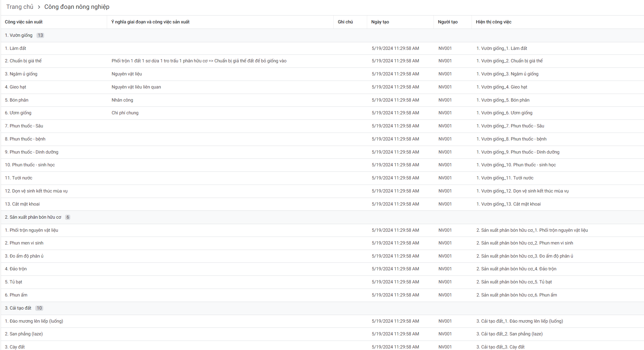This screenshot has height=350, width=644.
Task: Sort by 'Ngày tạo' column header
Action: [380, 22]
